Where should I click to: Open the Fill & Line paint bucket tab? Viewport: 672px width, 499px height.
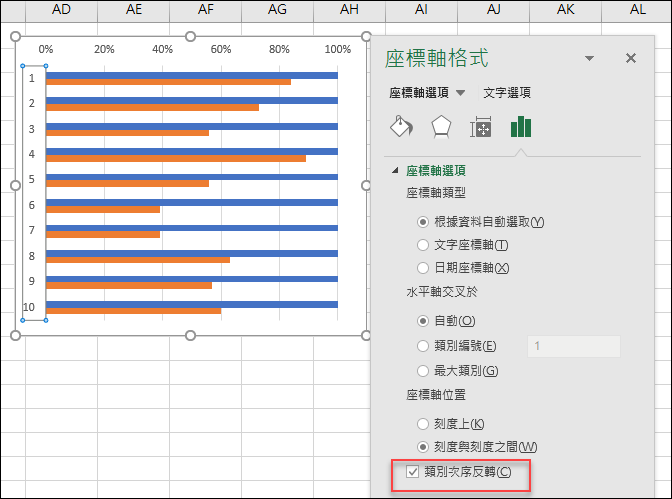point(402,127)
